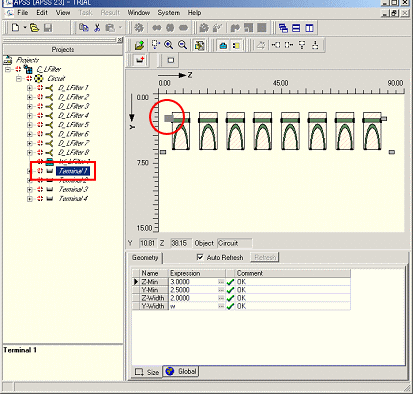This screenshot has width=413, height=394.
Task: Select D_LFilter 8 in the tree
Action: [x=73, y=152]
